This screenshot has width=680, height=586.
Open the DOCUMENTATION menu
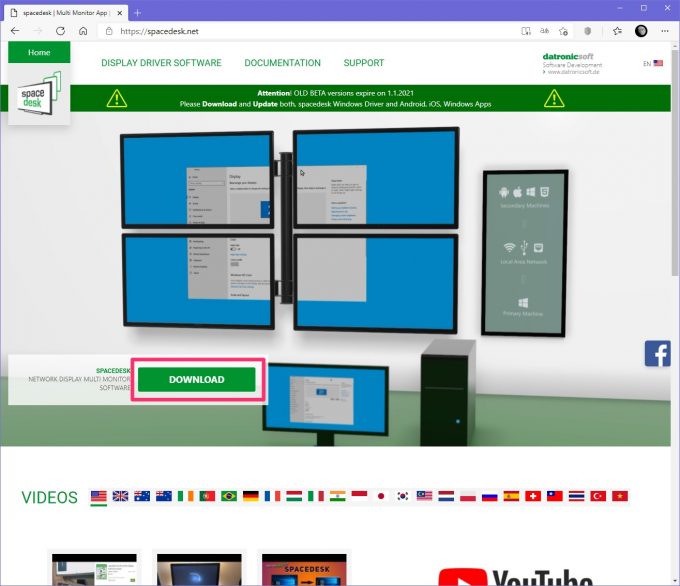coord(282,63)
